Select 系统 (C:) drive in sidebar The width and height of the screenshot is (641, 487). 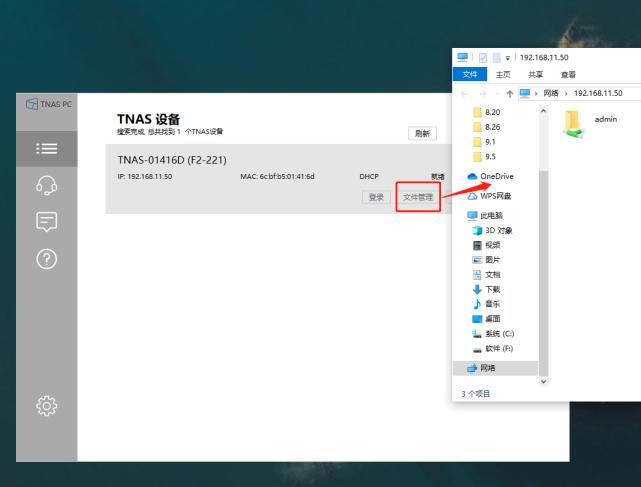(x=498, y=334)
